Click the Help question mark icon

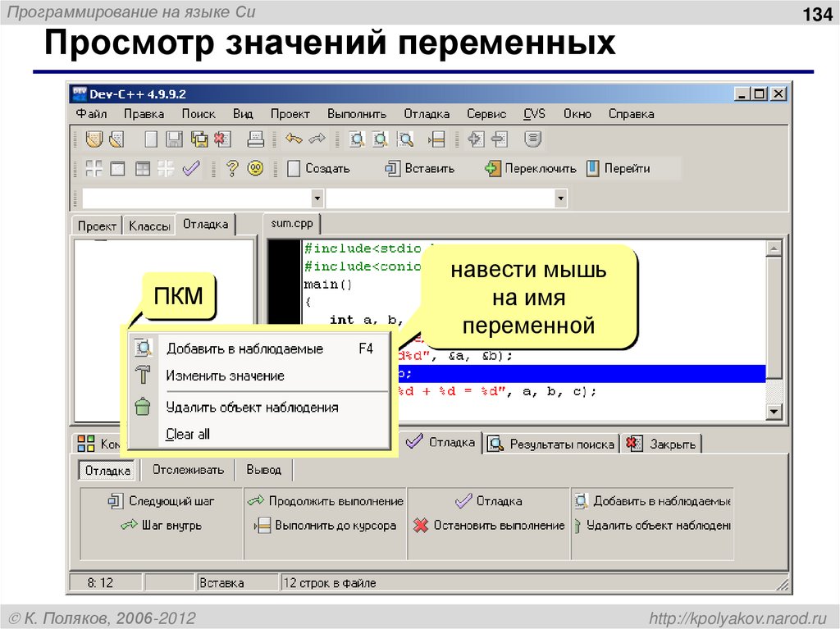[232, 169]
